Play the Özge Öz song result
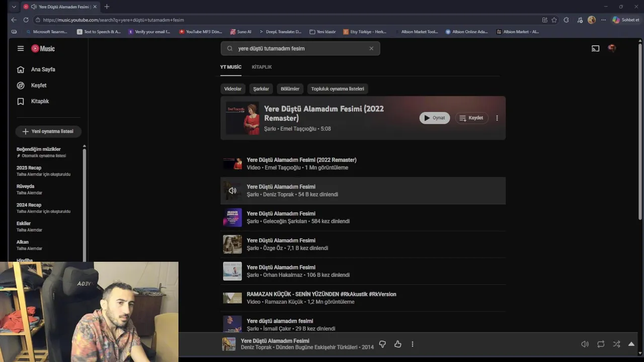The height and width of the screenshot is (362, 644). tap(363, 244)
